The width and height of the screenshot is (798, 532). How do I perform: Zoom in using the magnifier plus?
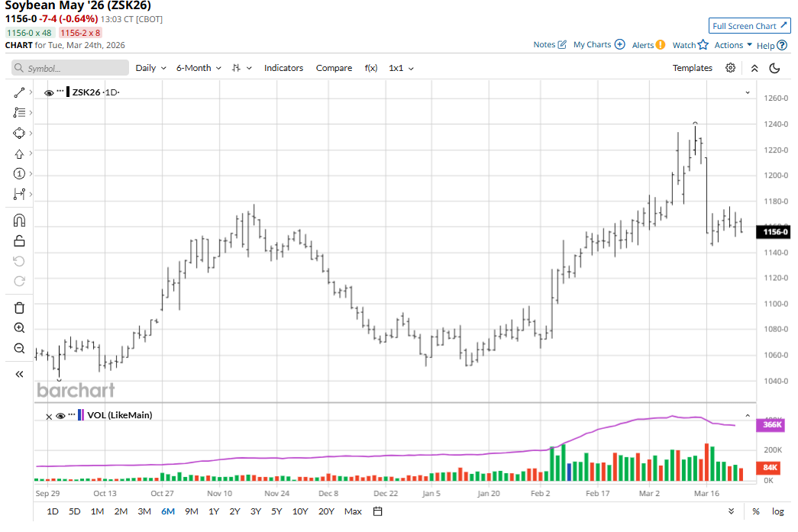pos(19,328)
